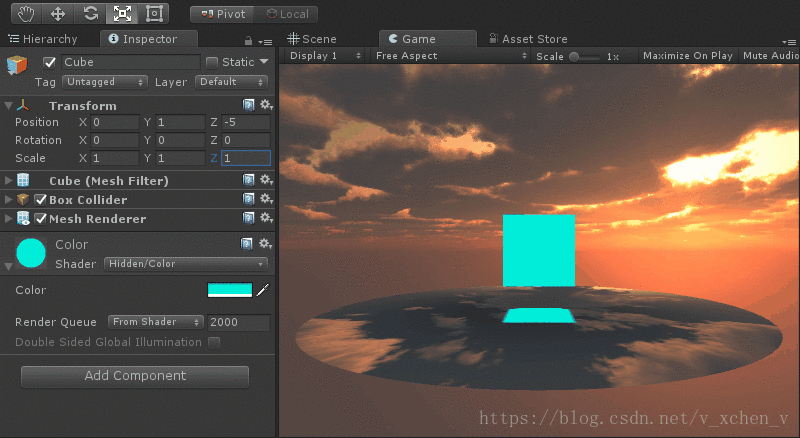Open the Shader Hidden/Color dropdown
Image resolution: width=800 pixels, height=438 pixels.
(186, 264)
